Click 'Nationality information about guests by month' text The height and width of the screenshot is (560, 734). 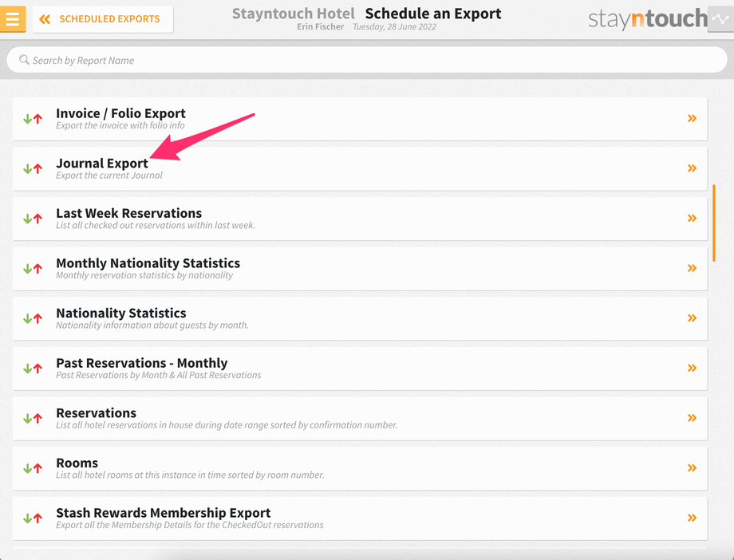click(x=152, y=325)
